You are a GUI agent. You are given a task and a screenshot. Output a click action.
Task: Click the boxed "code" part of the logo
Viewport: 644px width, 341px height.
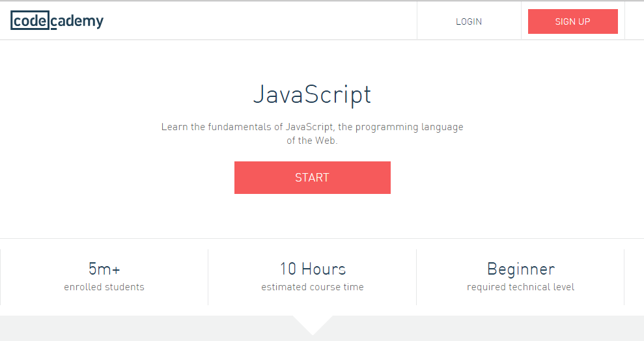point(30,21)
